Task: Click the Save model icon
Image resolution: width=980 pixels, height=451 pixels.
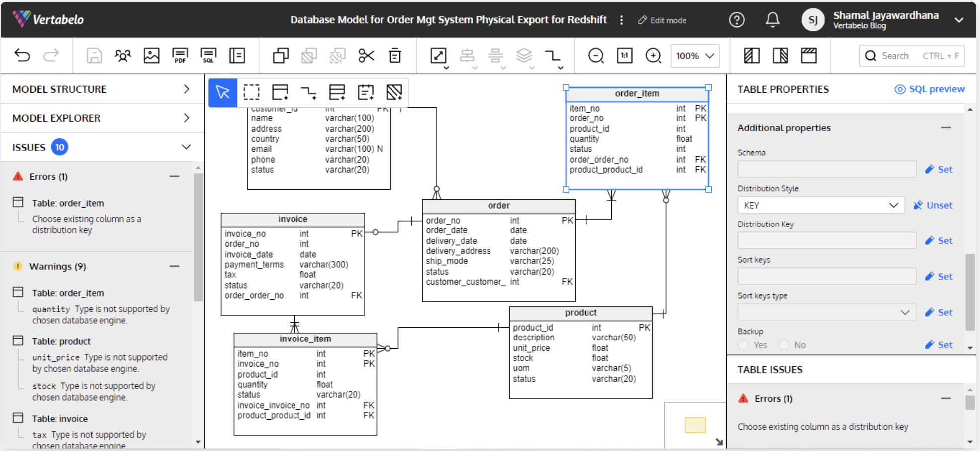Action: tap(94, 55)
